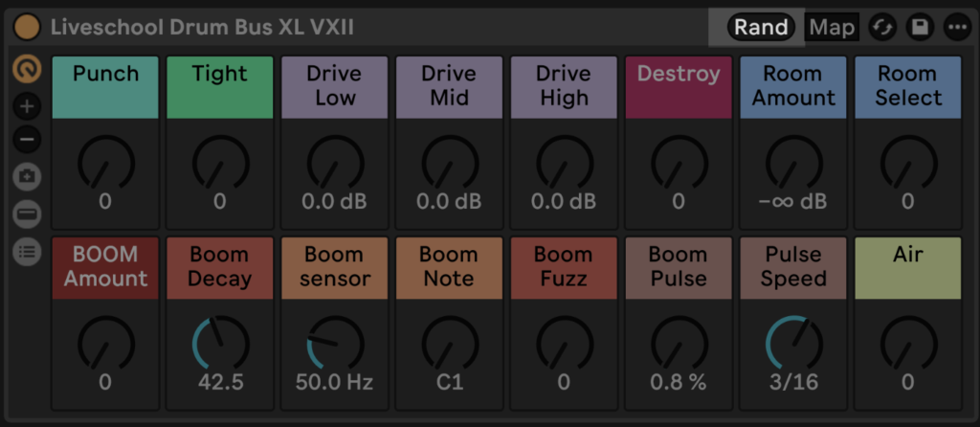Click the Room Select macro knob

(908, 163)
